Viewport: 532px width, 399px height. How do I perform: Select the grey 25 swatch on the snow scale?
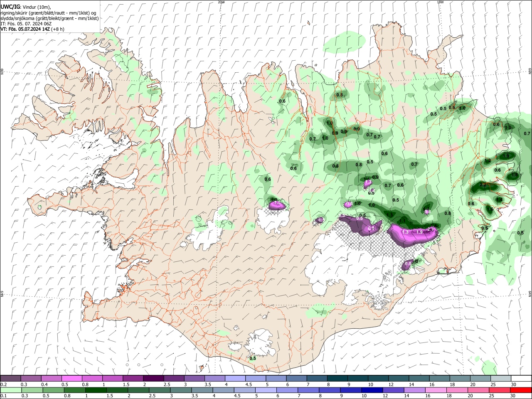[500, 378]
